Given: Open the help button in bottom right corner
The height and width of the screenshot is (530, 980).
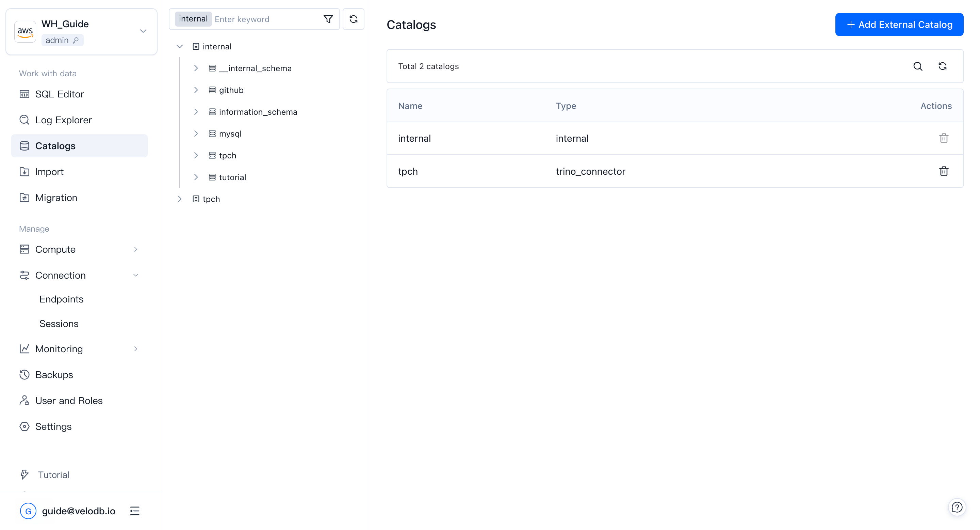Looking at the screenshot, I should click(x=957, y=507).
